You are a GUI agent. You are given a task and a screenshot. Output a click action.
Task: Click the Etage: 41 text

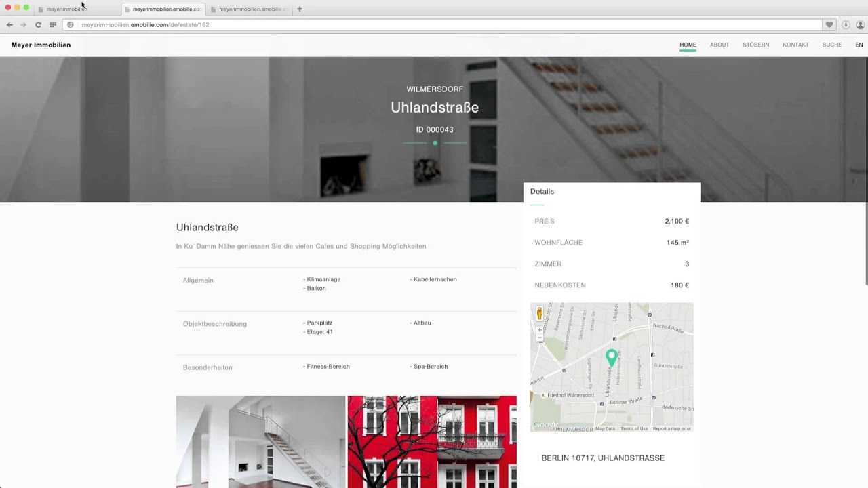click(x=318, y=332)
